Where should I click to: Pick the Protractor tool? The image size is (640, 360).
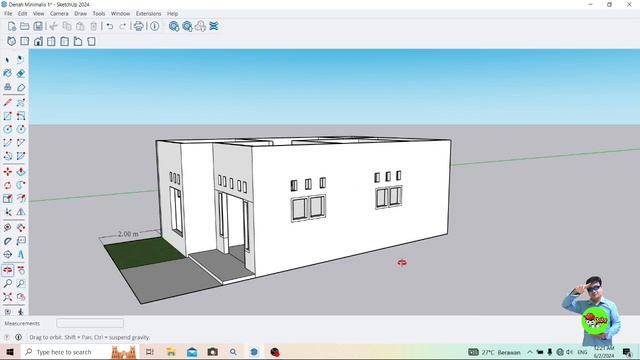tap(7, 241)
